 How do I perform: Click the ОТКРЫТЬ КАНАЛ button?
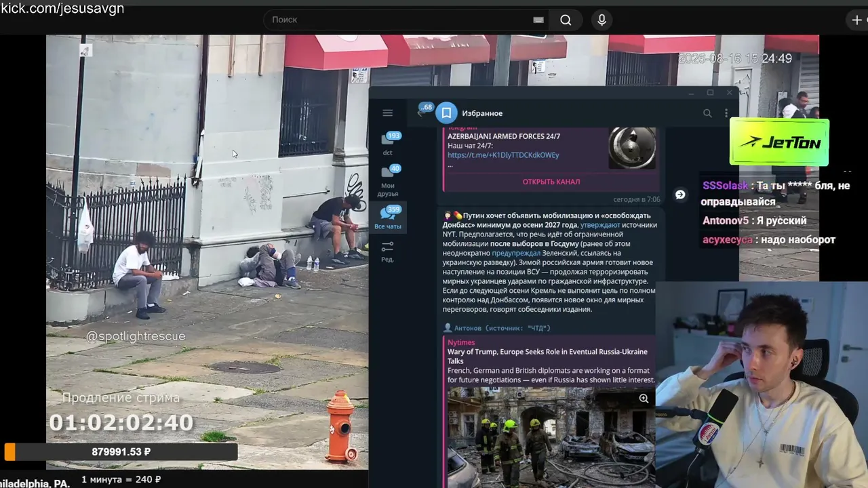551,182
